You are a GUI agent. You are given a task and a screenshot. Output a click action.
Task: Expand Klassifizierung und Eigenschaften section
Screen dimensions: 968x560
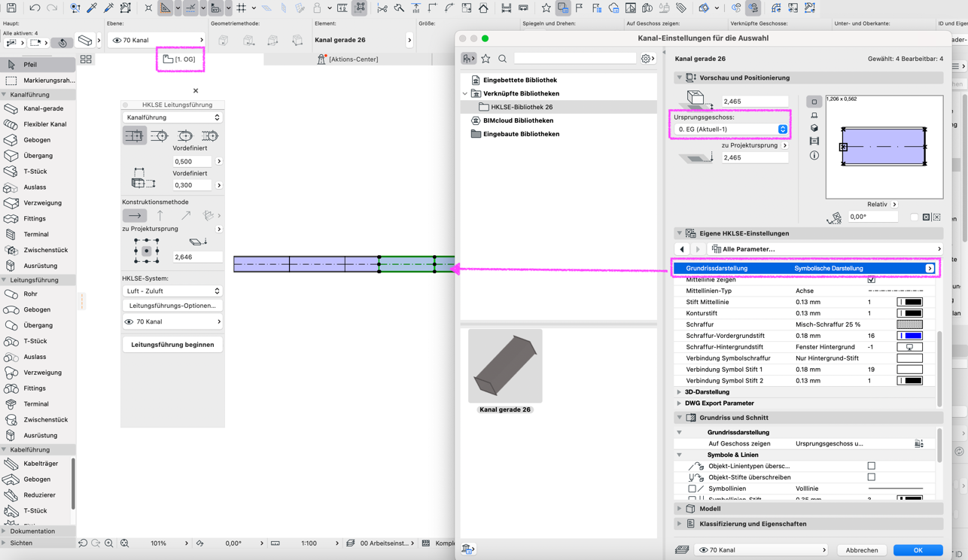679,524
